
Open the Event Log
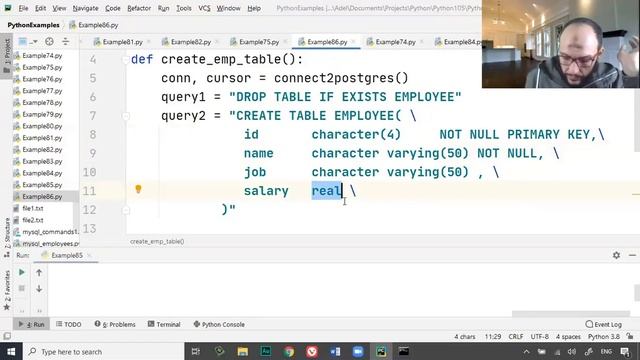pyautogui.click(x=603, y=324)
